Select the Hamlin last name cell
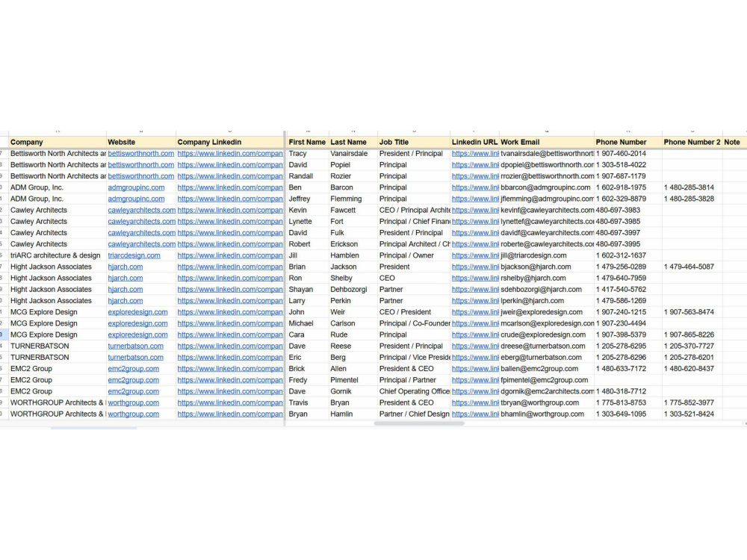This screenshot has width=747, height=560. pos(353,414)
